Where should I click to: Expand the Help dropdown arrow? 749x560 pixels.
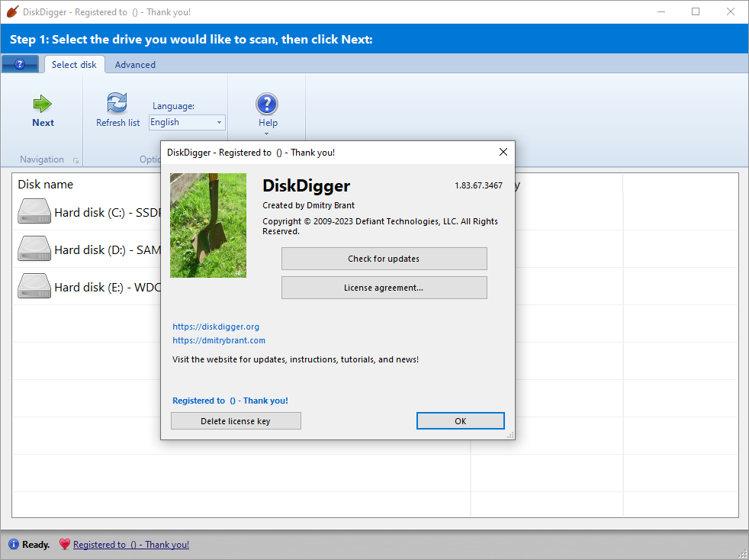266,134
